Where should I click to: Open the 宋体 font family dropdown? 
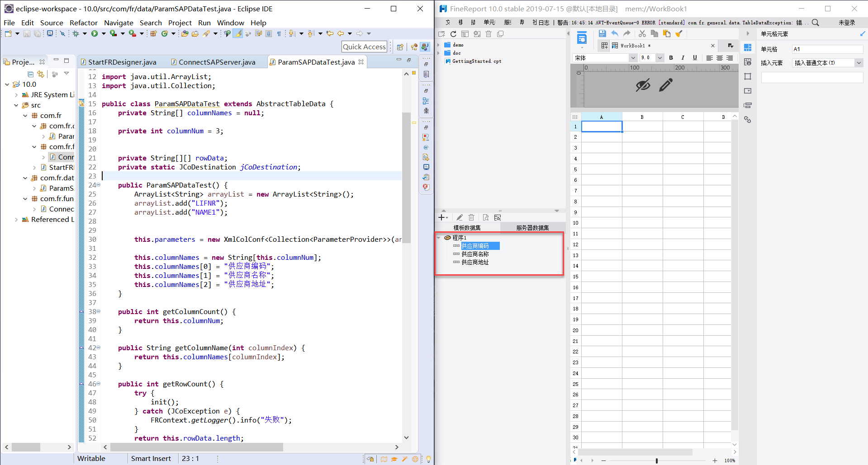pos(633,58)
